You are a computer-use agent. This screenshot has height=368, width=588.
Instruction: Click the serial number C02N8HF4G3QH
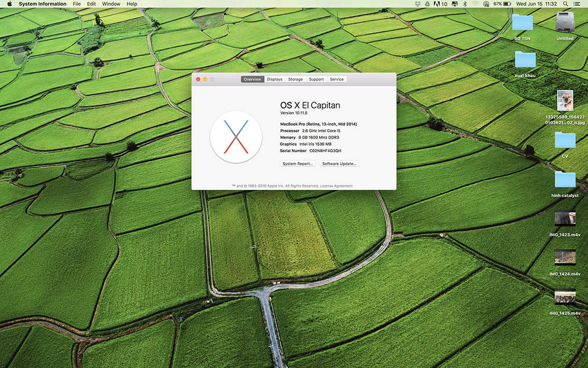[x=325, y=151]
